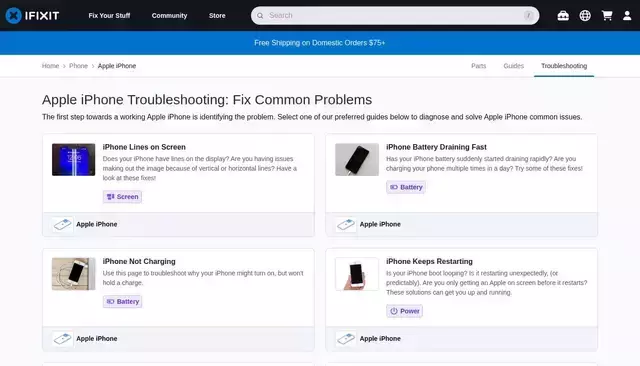Open the Fix Your Stuff menu

(x=109, y=16)
